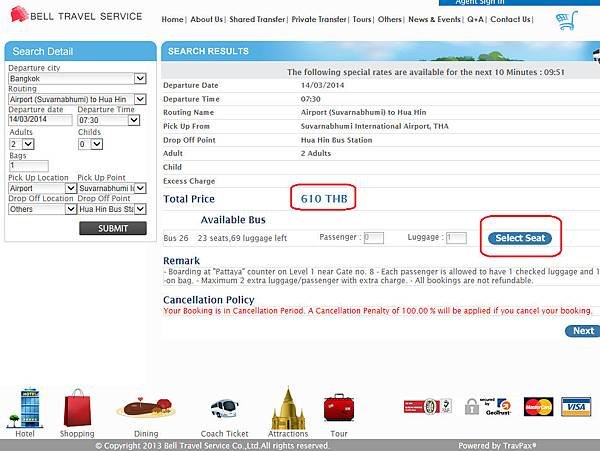The height and width of the screenshot is (451, 600).
Task: Go to the Home menu item
Action: pos(172,20)
